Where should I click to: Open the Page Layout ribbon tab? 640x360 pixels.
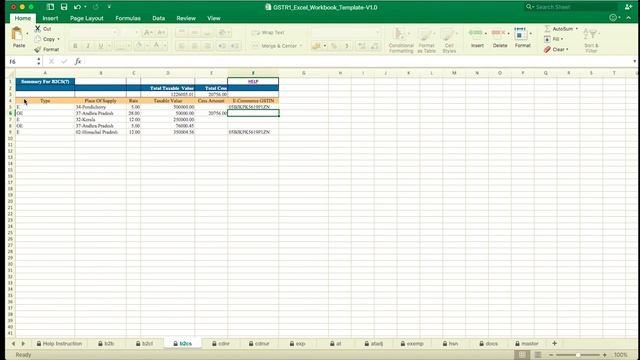click(x=87, y=18)
